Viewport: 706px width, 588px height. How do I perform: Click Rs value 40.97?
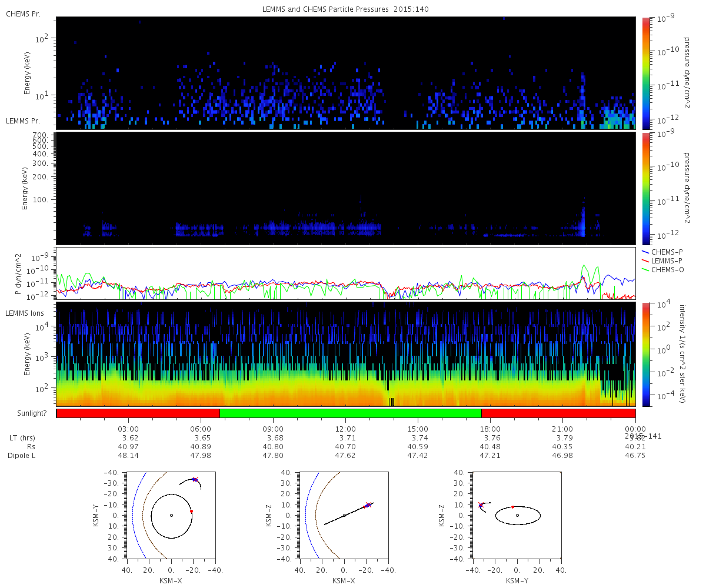(x=129, y=447)
